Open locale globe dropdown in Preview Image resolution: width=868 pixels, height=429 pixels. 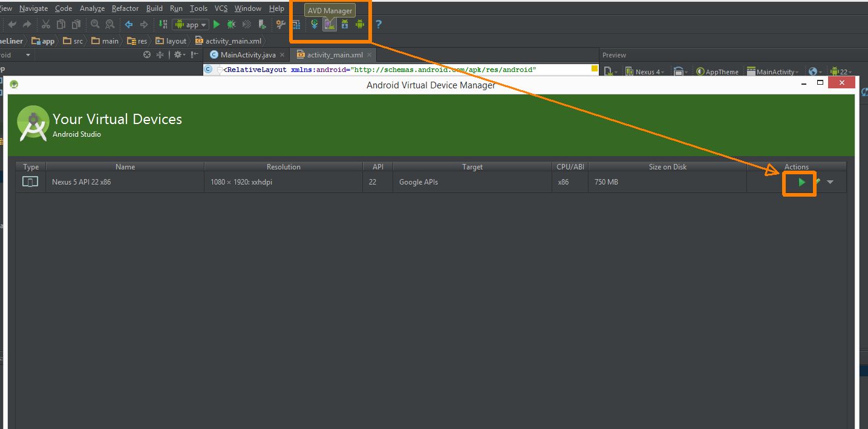(815, 71)
